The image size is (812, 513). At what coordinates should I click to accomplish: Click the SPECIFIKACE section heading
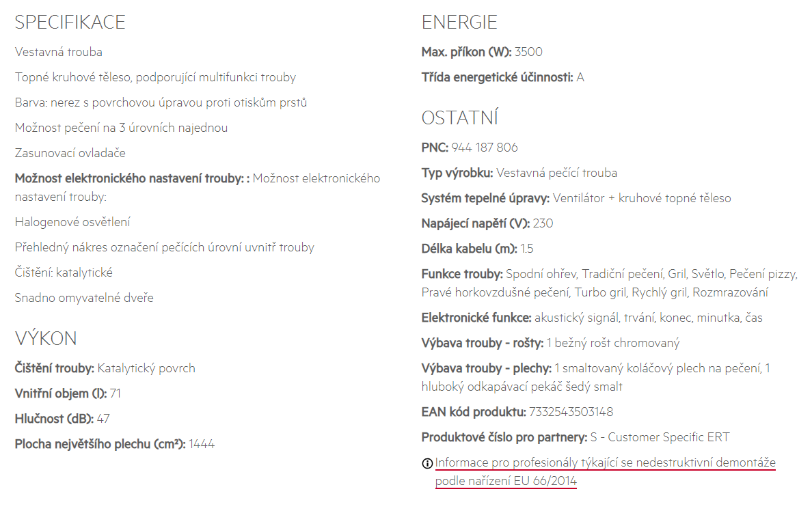click(70, 23)
